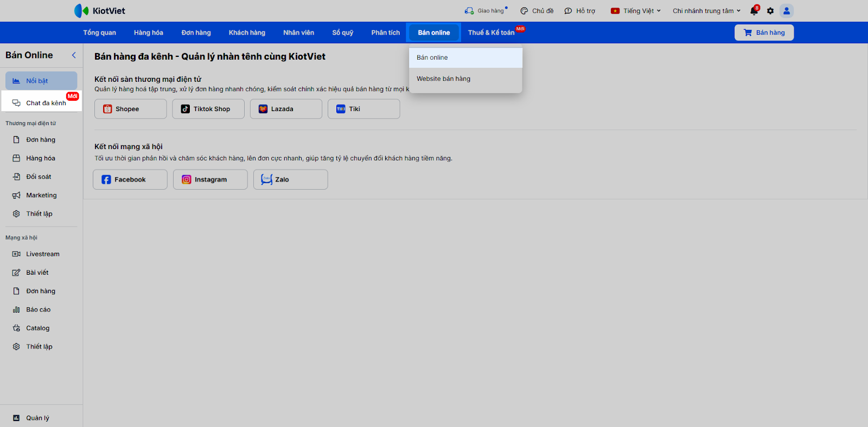Click the Hỗ trợ support link
Screen dimensions: 868x427
(x=585, y=11)
